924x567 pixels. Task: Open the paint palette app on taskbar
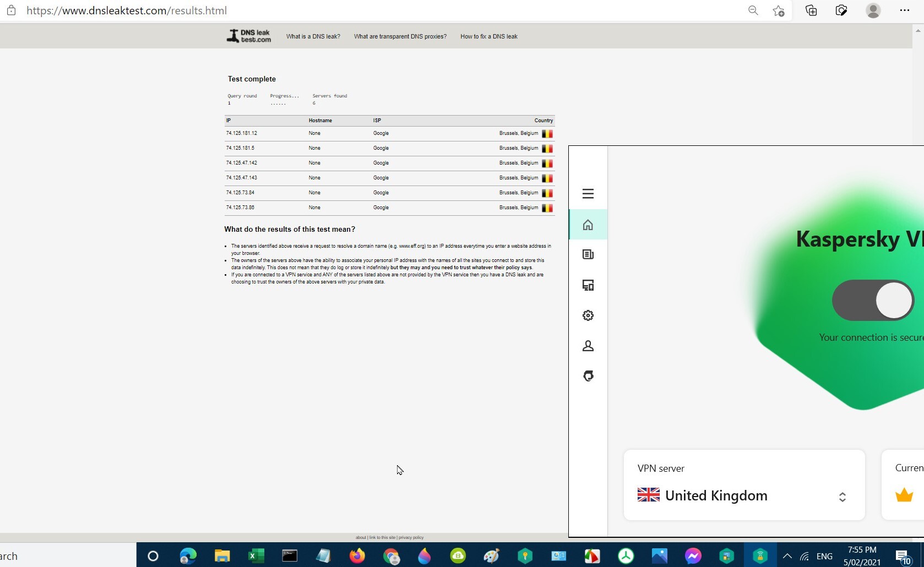[491, 556]
